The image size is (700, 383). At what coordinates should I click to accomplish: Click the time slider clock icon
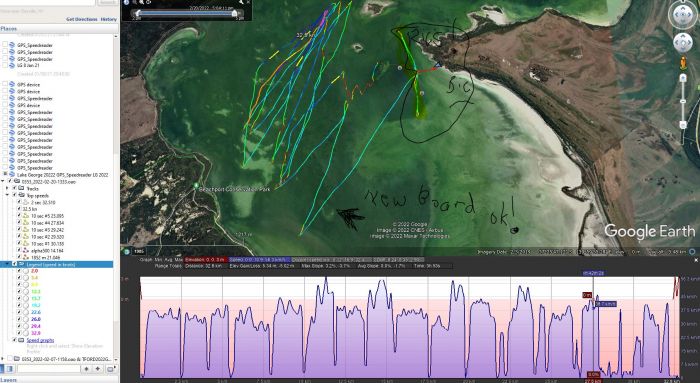126,2
